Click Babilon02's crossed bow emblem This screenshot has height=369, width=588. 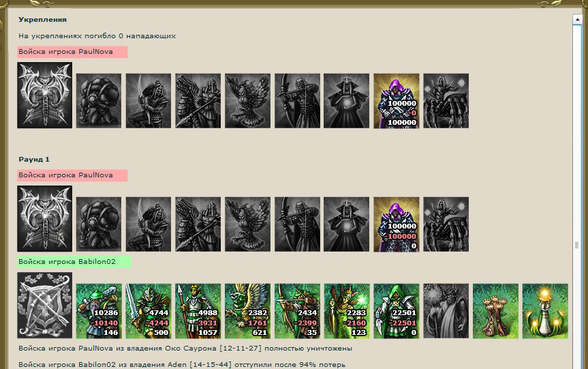pos(44,305)
